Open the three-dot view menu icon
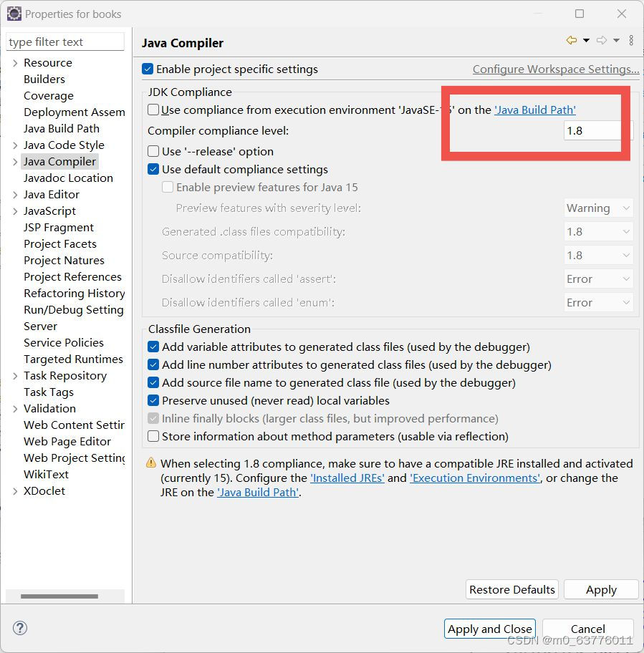This screenshot has width=644, height=653. pos(630,41)
